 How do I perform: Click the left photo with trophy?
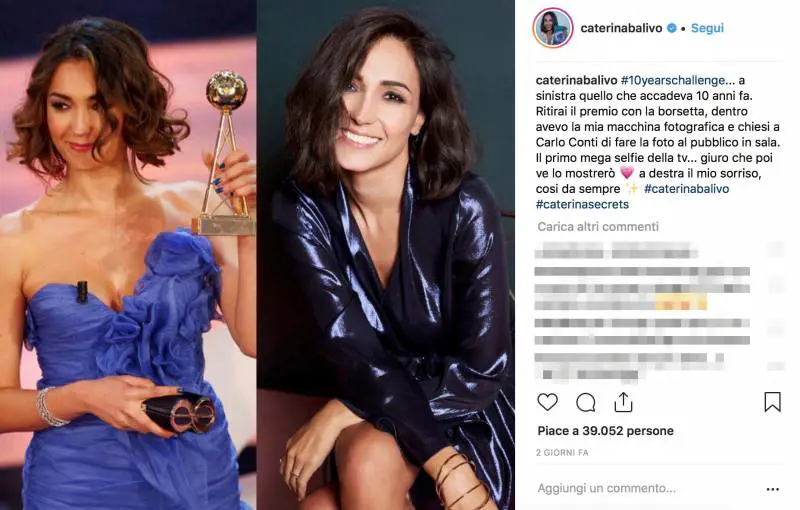pos(128,255)
